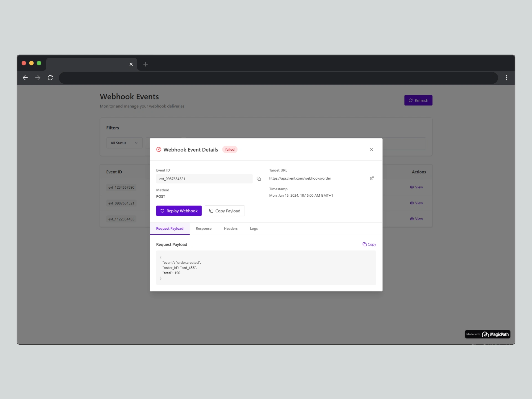Viewport: 532px width, 399px height.
Task: View the evt_1122334455 row details
Action: pyautogui.click(x=416, y=219)
